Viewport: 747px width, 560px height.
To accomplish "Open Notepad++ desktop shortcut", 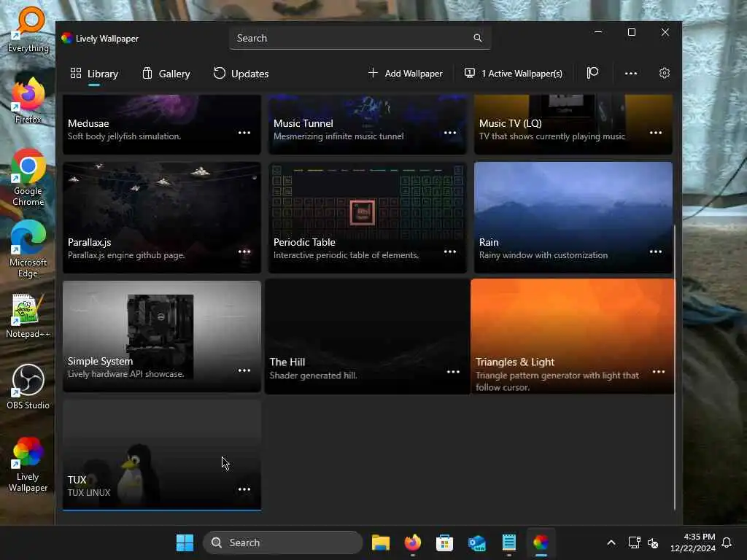I will [28, 316].
